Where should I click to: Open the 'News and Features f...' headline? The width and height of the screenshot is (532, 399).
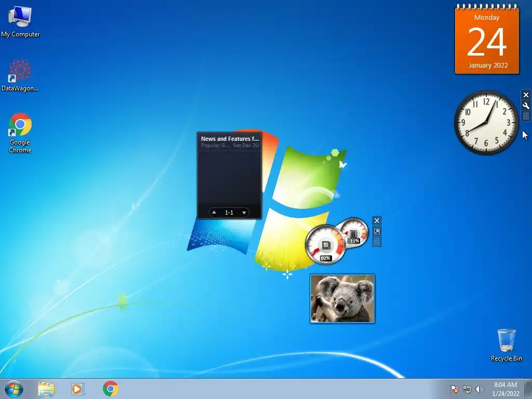click(230, 139)
